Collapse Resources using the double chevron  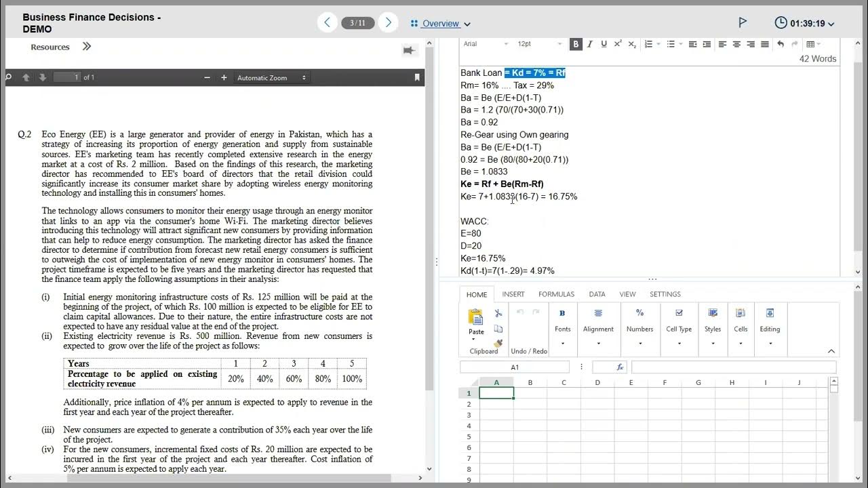[x=86, y=47]
